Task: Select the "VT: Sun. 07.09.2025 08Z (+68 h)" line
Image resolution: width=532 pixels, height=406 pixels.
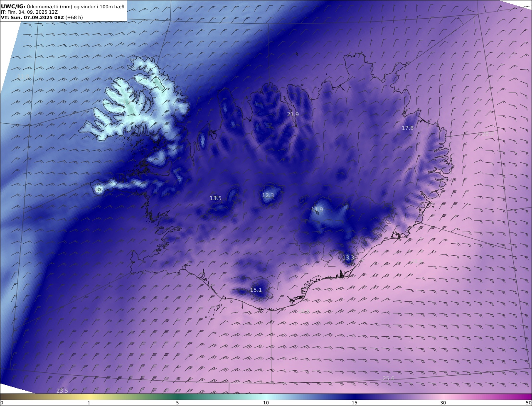Action: (x=42, y=17)
